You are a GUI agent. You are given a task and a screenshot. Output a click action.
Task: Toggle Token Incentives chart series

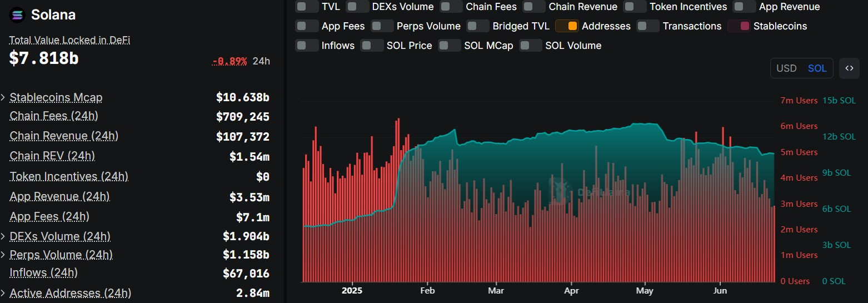tap(635, 7)
